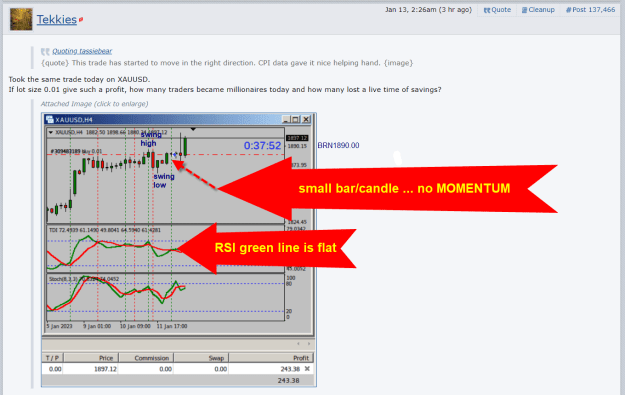Click the Tekkies avatar thumbnail

click(x=21, y=19)
